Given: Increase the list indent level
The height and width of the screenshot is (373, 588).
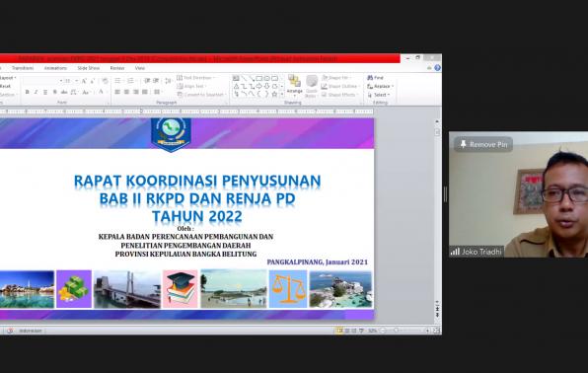Looking at the screenshot, I should 156,81.
